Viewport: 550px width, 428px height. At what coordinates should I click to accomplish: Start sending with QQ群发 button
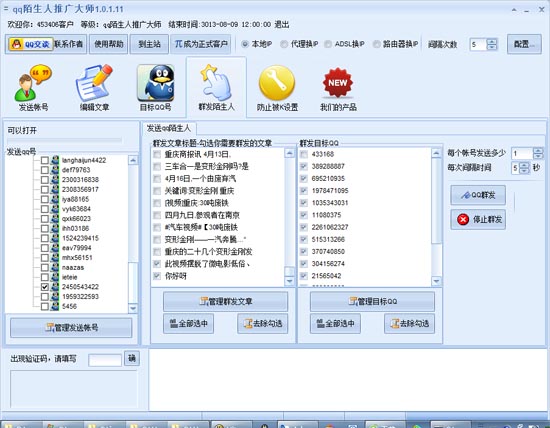[x=478, y=195]
